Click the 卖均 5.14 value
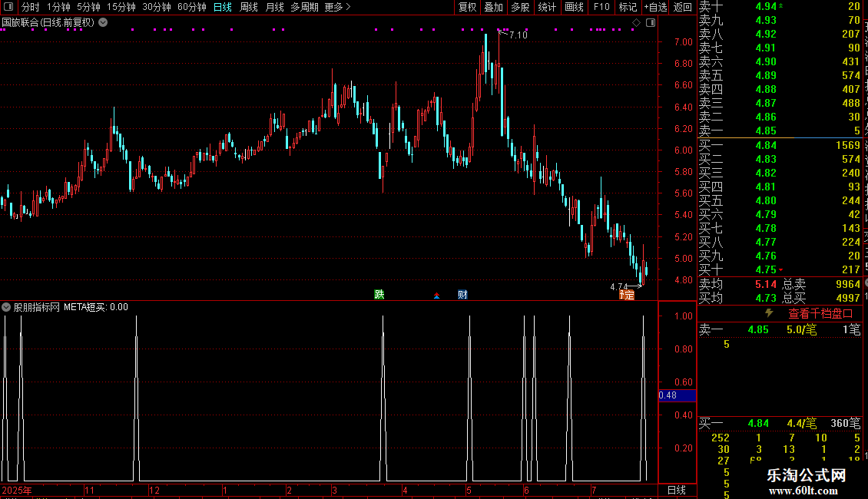 pyautogui.click(x=766, y=284)
